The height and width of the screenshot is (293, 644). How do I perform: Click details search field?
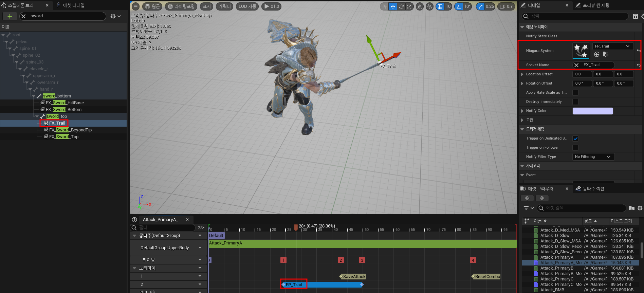pyautogui.click(x=575, y=16)
